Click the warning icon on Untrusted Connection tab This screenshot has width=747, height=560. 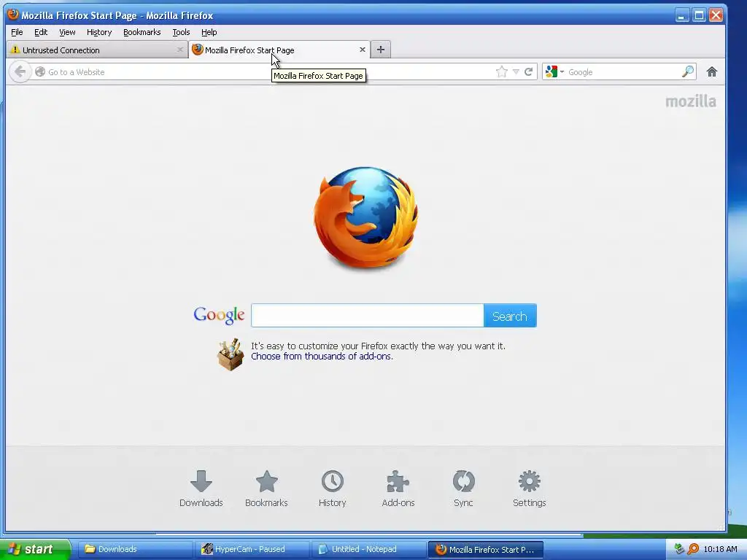click(15, 50)
